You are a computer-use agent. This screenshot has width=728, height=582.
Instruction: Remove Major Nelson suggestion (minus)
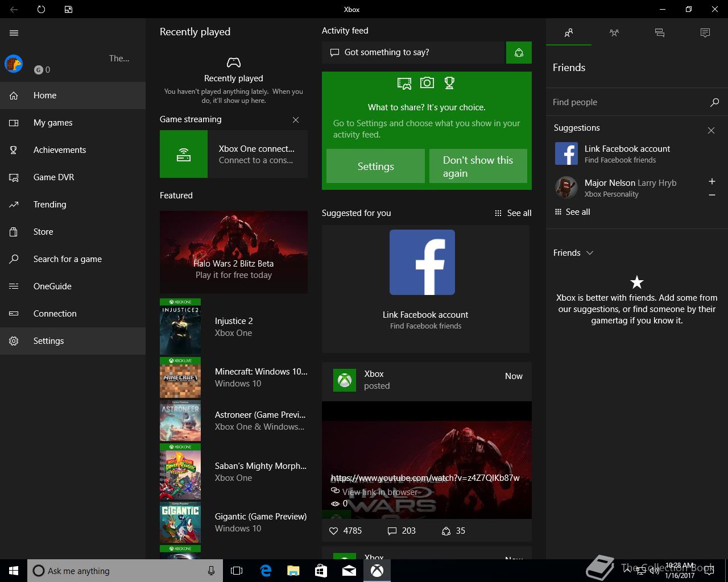click(712, 195)
